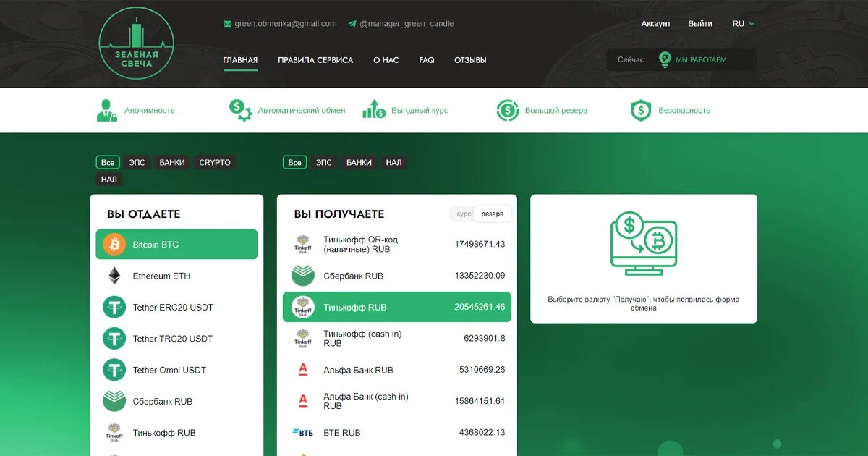Select БАНКИ filter in receive section
The height and width of the screenshot is (456, 868).
[x=359, y=162]
